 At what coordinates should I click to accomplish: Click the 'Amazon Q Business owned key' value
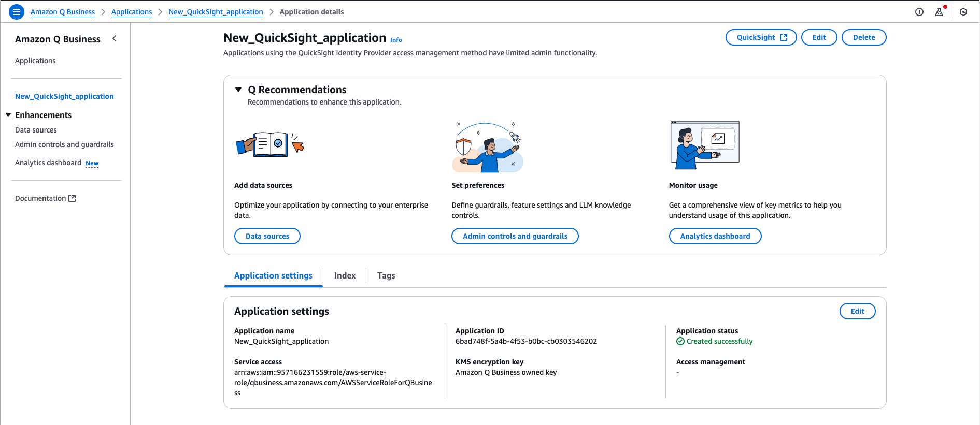506,372
